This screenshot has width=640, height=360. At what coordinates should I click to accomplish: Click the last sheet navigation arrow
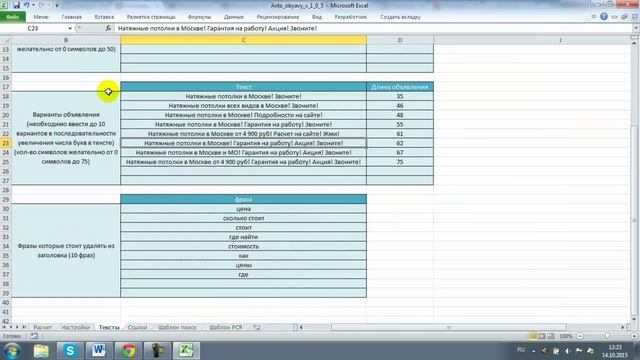pos(24,327)
